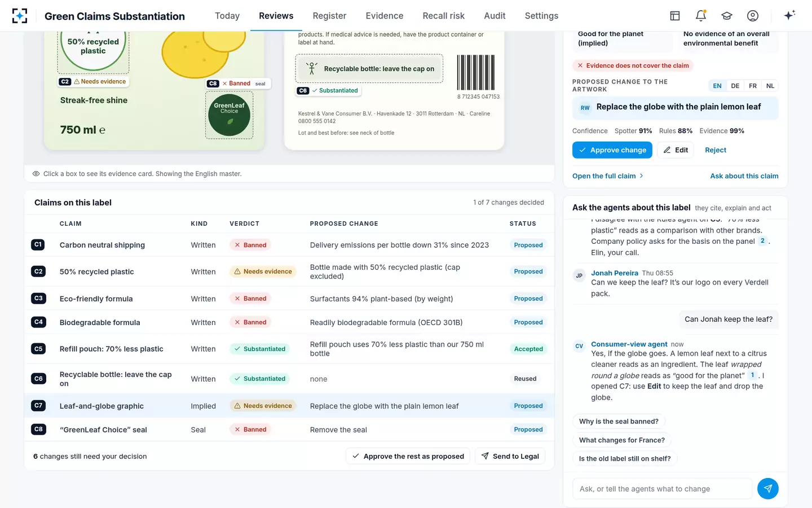
Task: Ask what changes for France
Action: (622, 440)
